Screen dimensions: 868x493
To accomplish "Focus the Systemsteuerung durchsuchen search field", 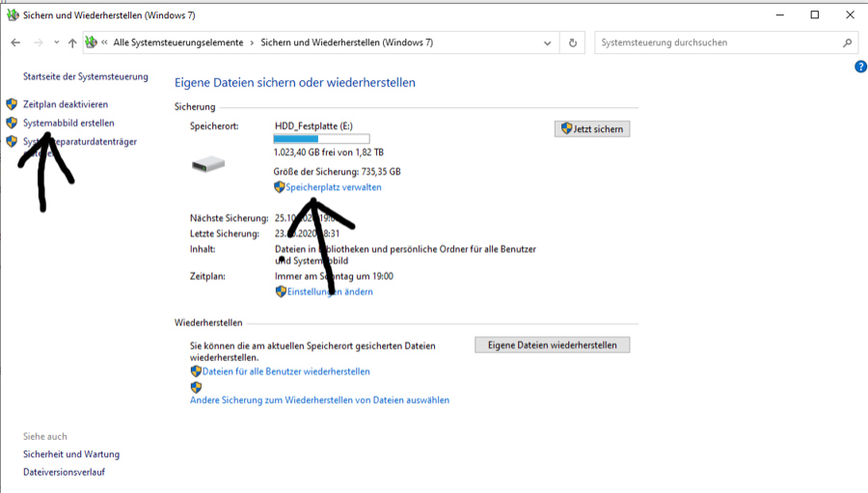I will (719, 43).
